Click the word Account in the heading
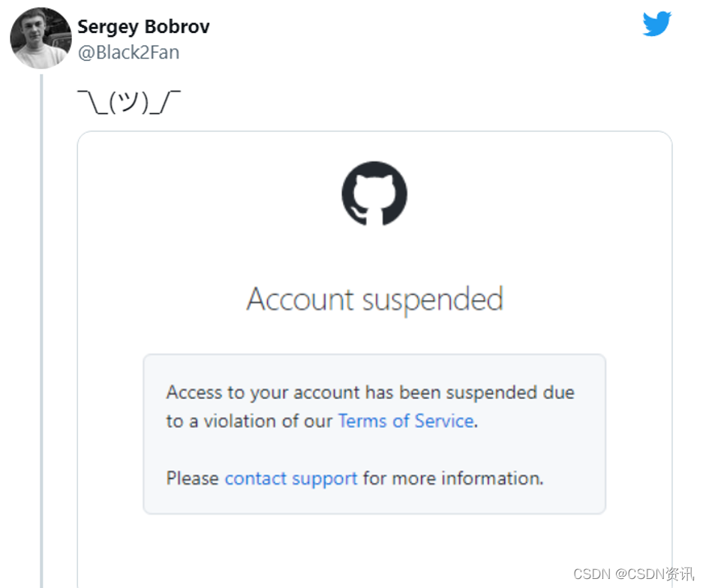This screenshot has width=706, height=588. 300,299
